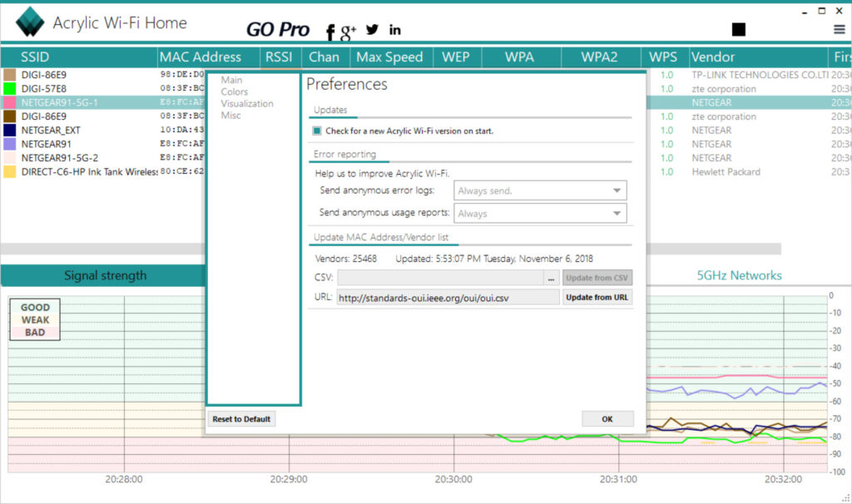The width and height of the screenshot is (852, 504).
Task: Sort by the Max Speed column header
Action: click(x=390, y=57)
